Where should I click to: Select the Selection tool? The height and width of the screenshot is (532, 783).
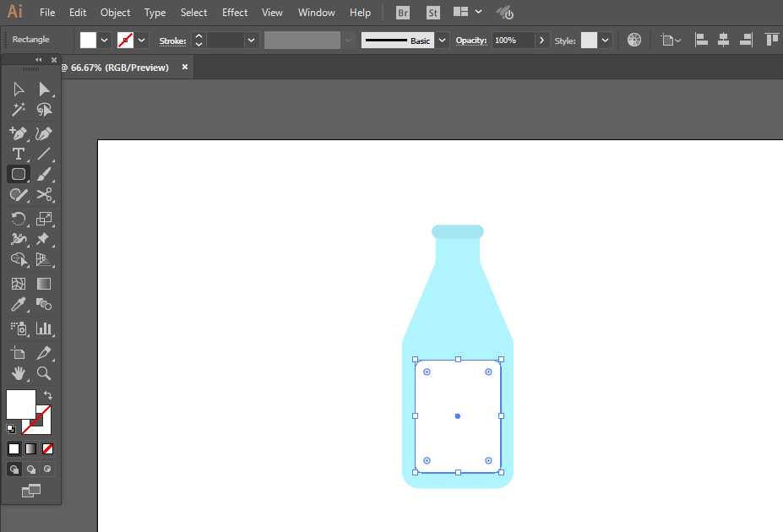[18, 89]
